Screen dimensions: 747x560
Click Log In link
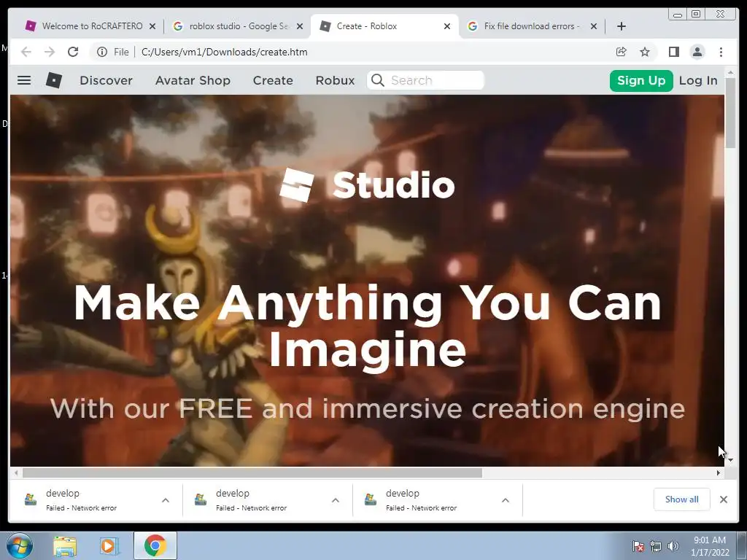pyautogui.click(x=698, y=80)
